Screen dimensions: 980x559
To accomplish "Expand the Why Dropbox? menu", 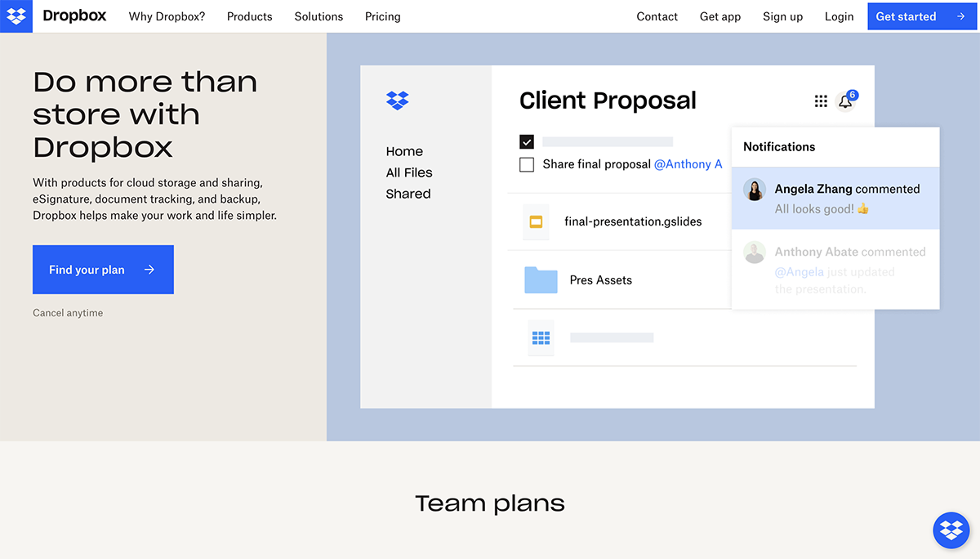I will click(x=167, y=16).
